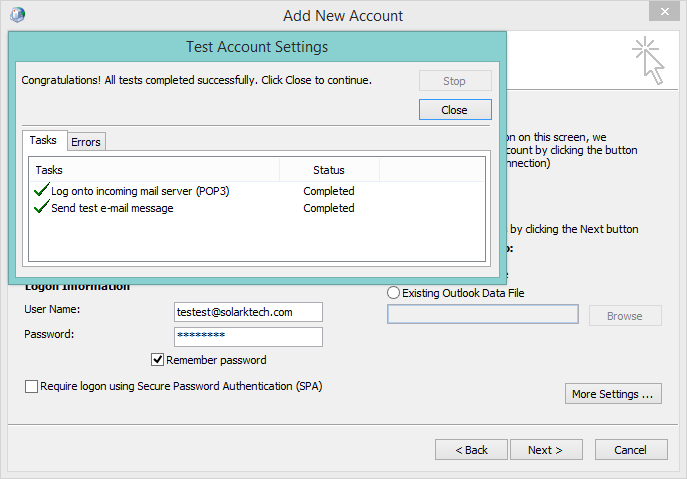Click the Stop button

454,81
